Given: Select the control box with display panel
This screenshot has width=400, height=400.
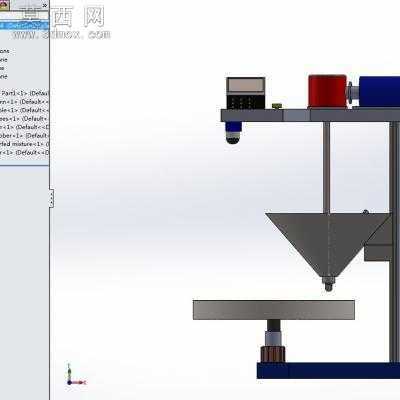Looking at the screenshot, I should click(x=246, y=93).
